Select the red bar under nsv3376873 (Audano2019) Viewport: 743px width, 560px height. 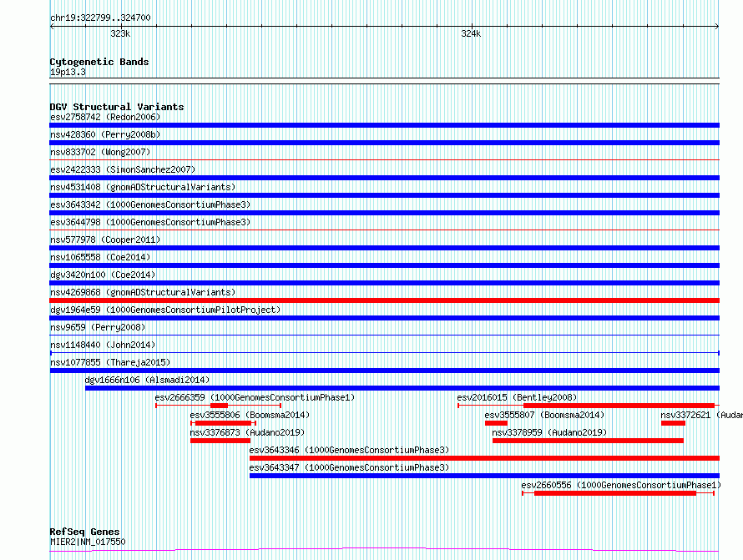pyautogui.click(x=220, y=441)
